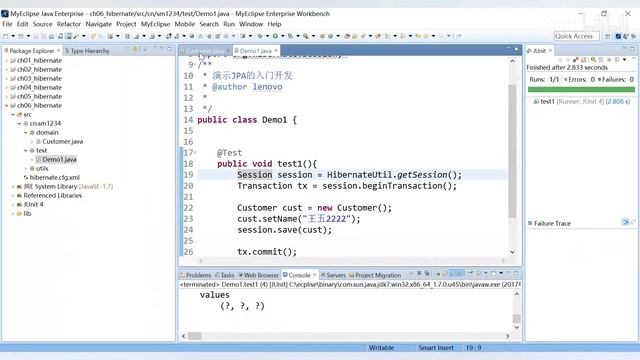This screenshot has height=360, width=640.
Task: Click the Debug bug toolbar icon
Action: click(260, 36)
